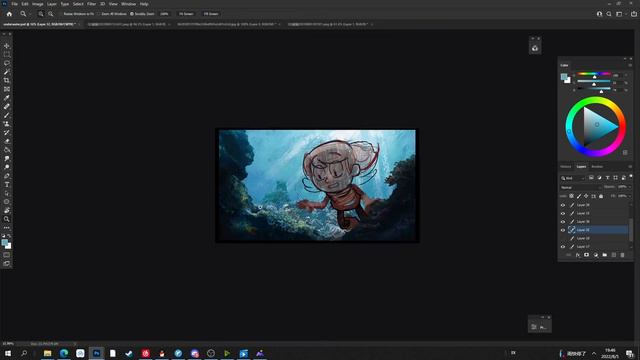Image resolution: width=640 pixels, height=360 pixels.
Task: Click the Home icon in options bar
Action: tap(9, 14)
